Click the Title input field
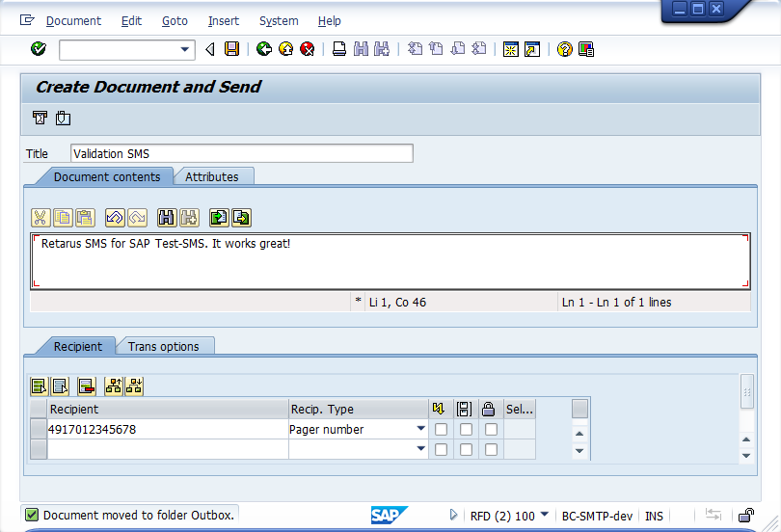Viewport: 781px width, 532px height. pyautogui.click(x=241, y=153)
